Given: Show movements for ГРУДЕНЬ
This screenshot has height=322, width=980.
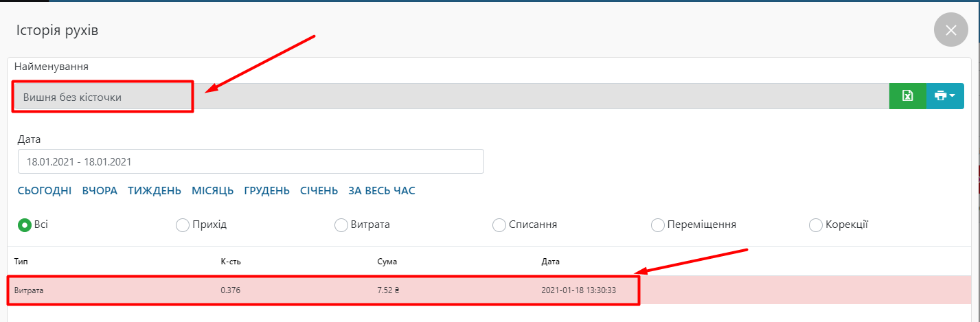Looking at the screenshot, I should tap(266, 191).
